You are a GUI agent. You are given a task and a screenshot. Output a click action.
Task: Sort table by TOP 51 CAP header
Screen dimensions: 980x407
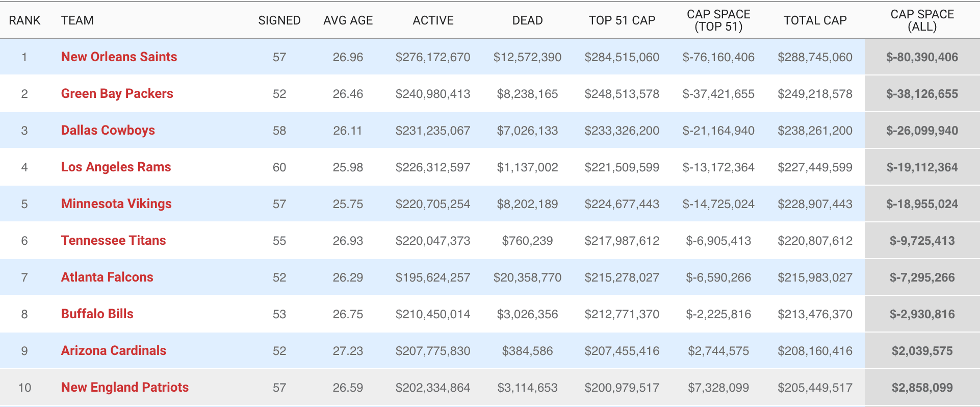click(622, 20)
